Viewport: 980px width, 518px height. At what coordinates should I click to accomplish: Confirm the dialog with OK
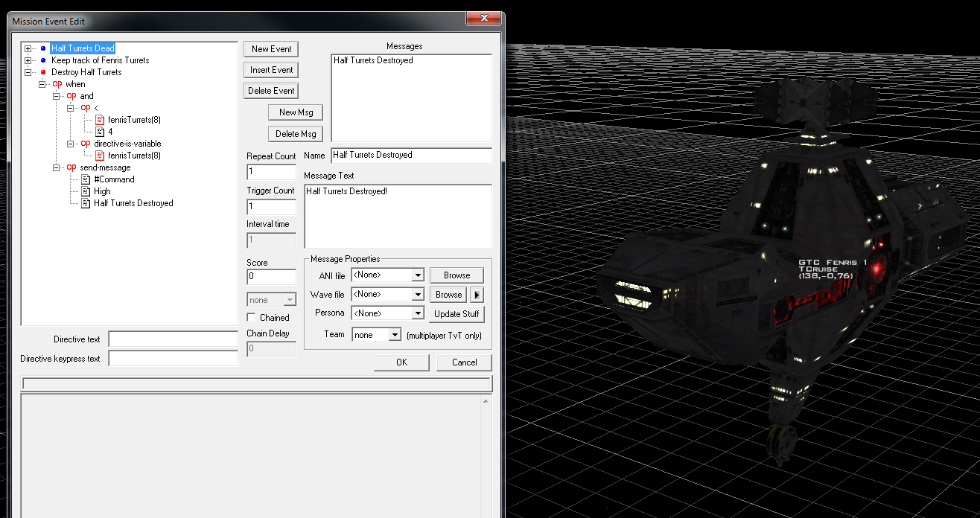[402, 362]
